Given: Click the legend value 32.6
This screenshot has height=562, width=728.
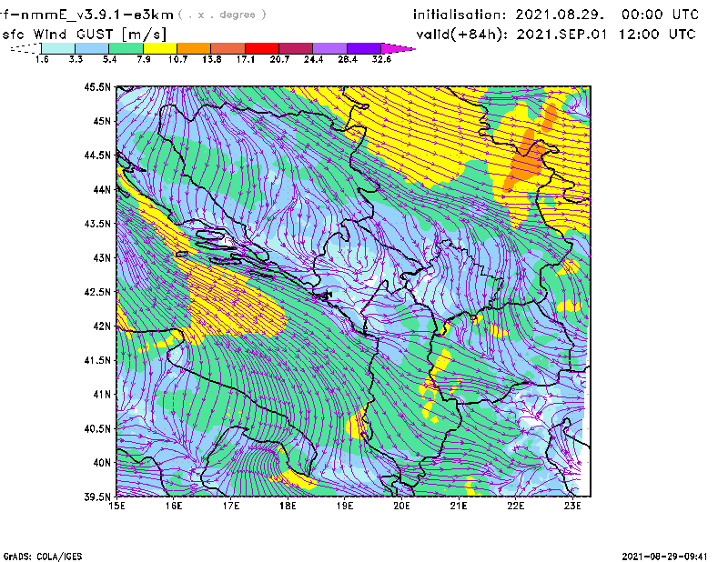Looking at the screenshot, I should tap(381, 59).
